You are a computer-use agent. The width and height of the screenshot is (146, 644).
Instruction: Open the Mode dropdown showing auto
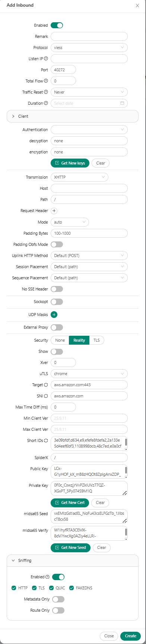tap(70, 222)
